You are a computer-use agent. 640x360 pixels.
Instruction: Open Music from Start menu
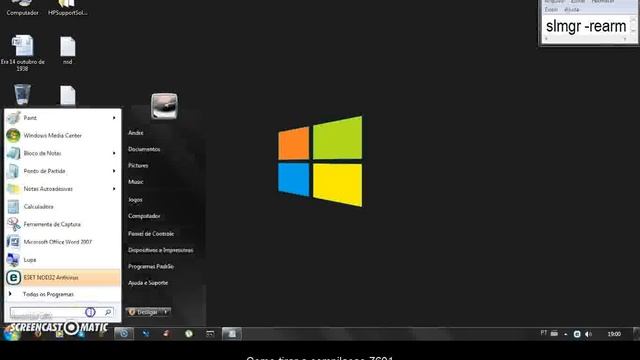point(136,182)
